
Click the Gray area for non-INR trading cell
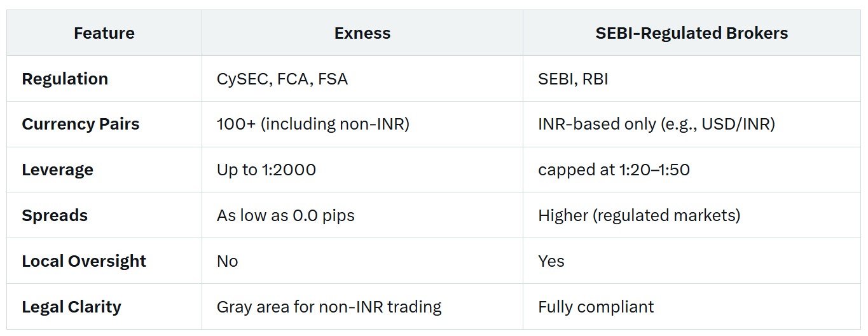point(329,307)
